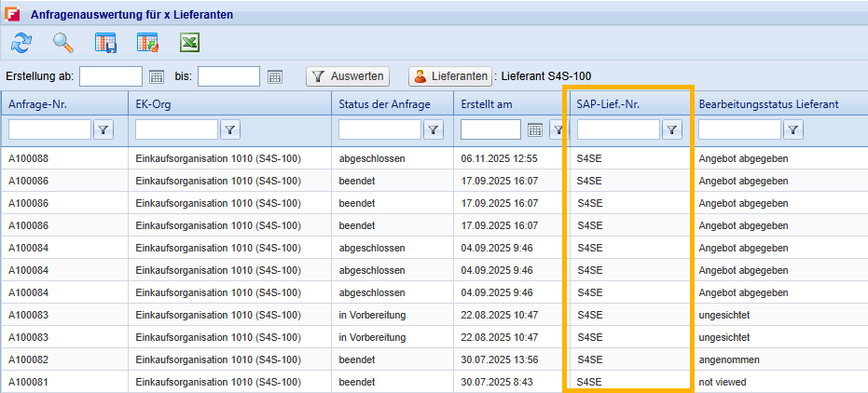Click the refresh icon in the toolbar

pos(21,43)
